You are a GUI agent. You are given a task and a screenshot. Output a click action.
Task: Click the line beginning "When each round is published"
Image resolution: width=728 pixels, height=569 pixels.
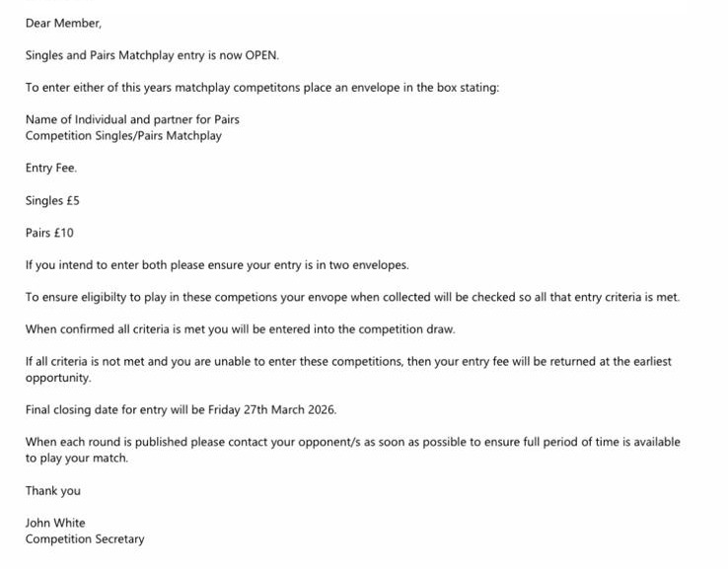352,442
